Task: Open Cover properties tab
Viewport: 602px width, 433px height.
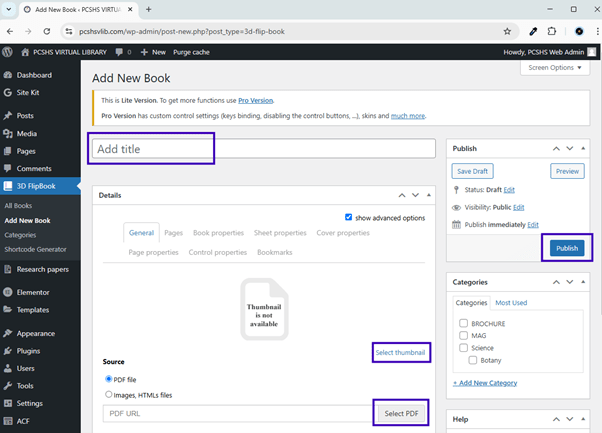Action: 343,233
